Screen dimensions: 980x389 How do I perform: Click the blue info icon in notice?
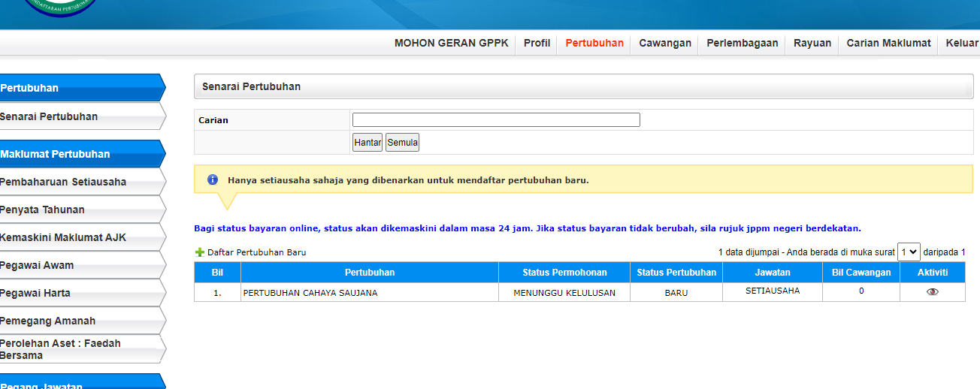point(213,180)
